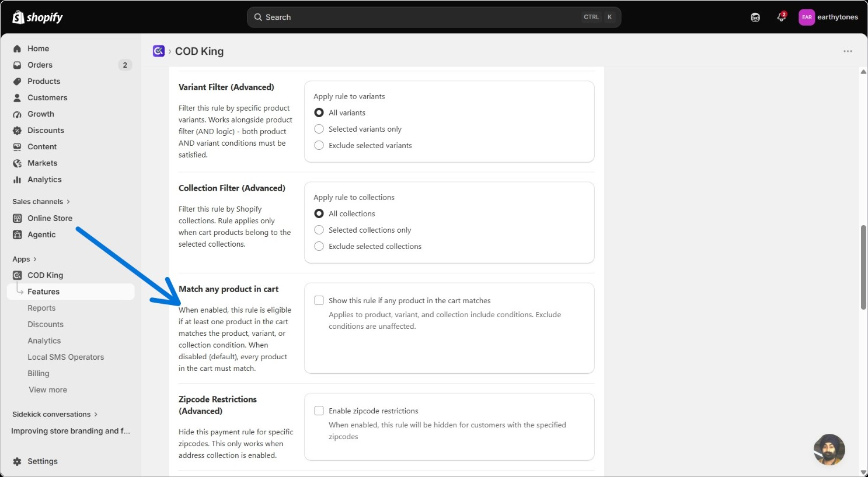This screenshot has height=477, width=868.
Task: Open the floating avatar chat widget
Action: 829,450
